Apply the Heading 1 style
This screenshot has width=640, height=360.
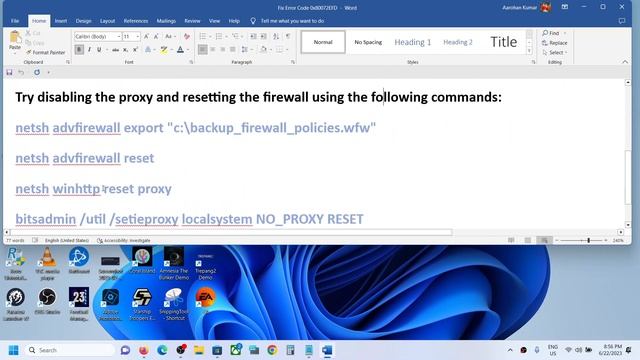[413, 42]
